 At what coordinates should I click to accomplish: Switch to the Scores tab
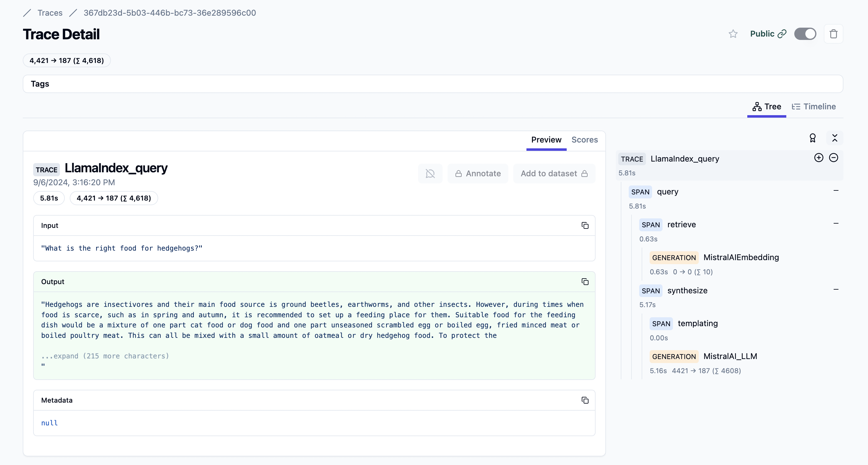[584, 140]
